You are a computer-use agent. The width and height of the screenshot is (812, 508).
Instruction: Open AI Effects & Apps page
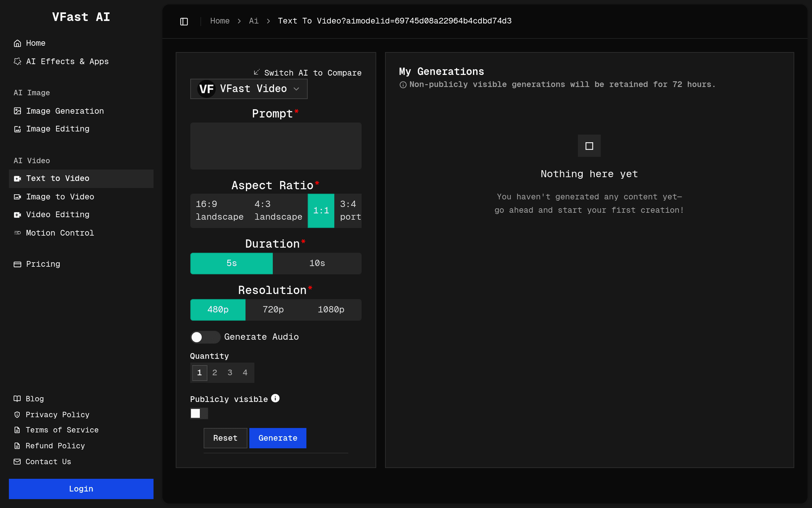point(81,62)
